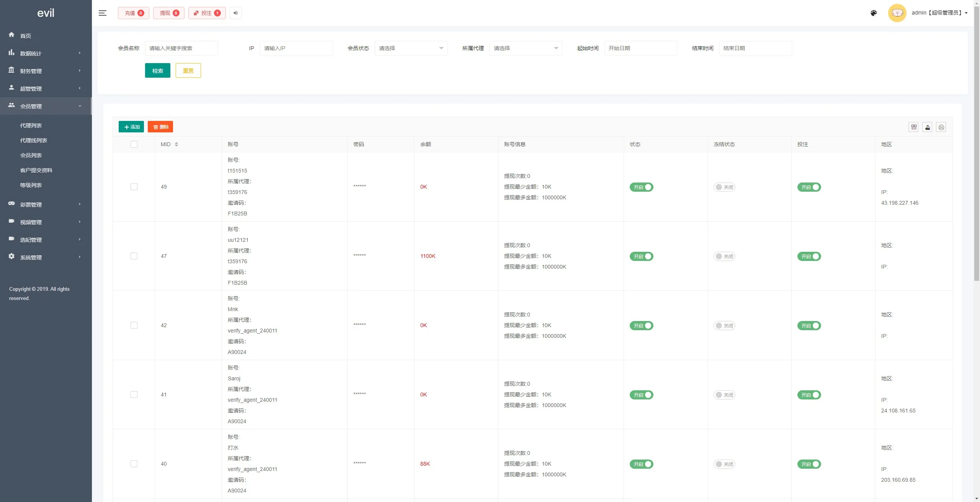
Task: Open the 所属代理 dropdown
Action: [x=526, y=48]
